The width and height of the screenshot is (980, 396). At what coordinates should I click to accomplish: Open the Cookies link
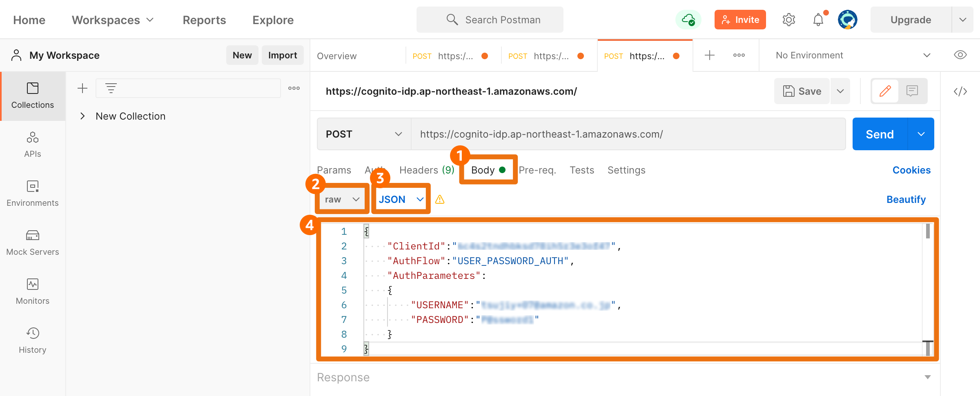click(x=911, y=170)
